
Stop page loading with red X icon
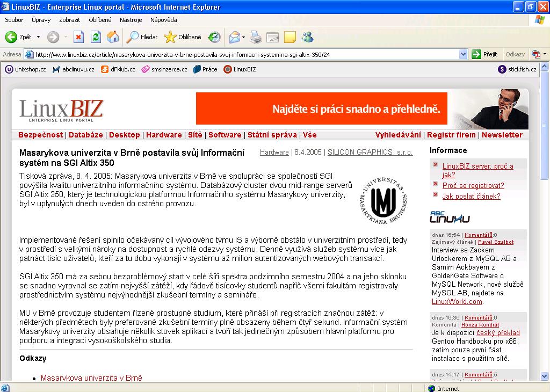pos(78,37)
